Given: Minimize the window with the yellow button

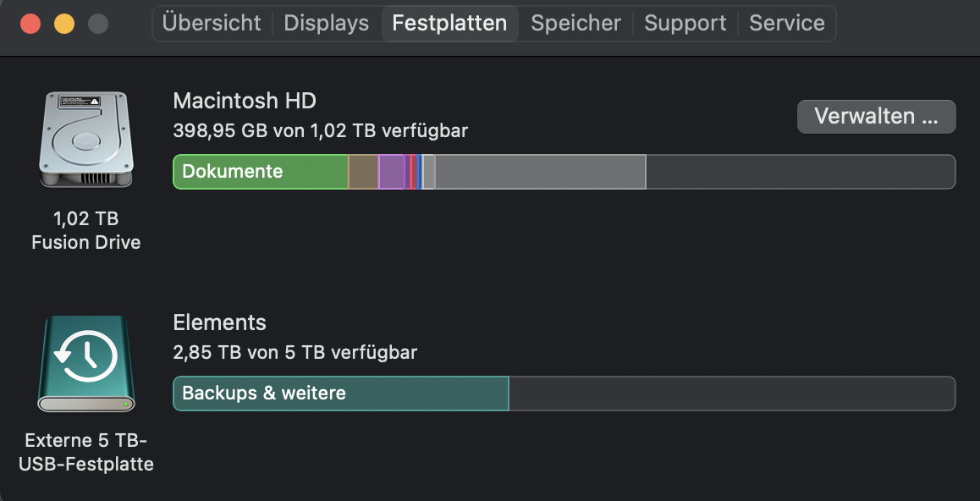Looking at the screenshot, I should coord(64,23).
